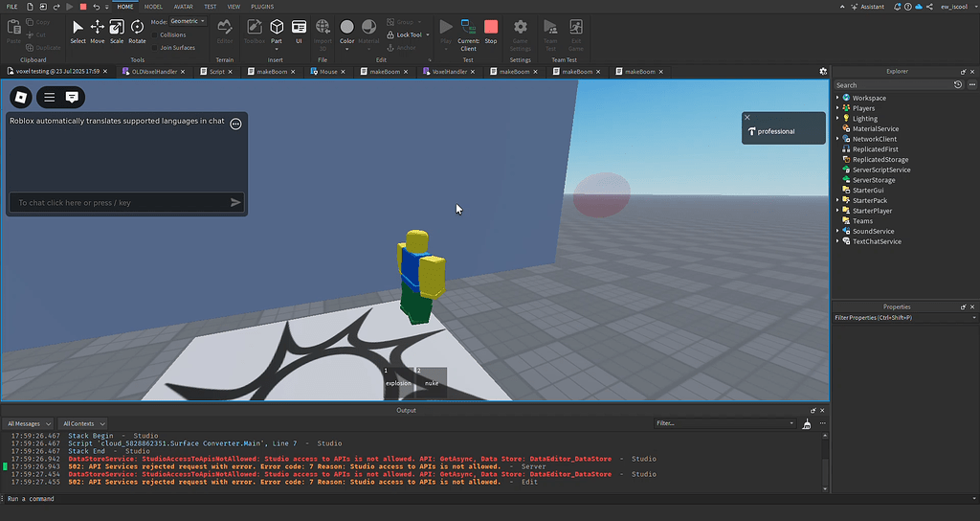Open the chat options three-dots button
Viewport: 980px width, 521px height.
(x=235, y=124)
